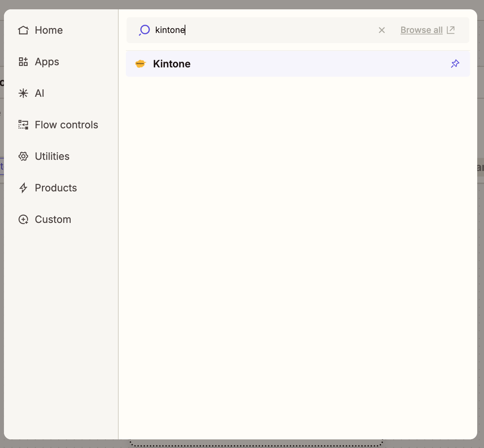This screenshot has width=484, height=448.
Task: Click the magnifying glass search icon
Action: [144, 30]
